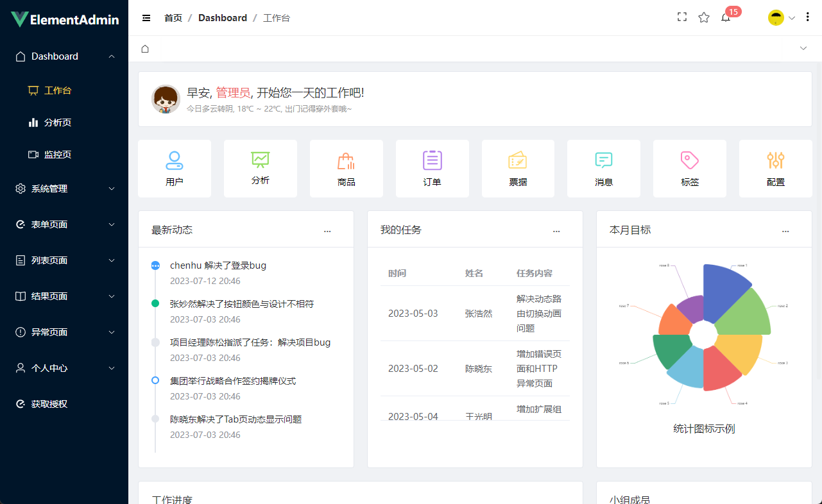Click the administrator avatar in greeting card
The image size is (822, 504).
coord(166,99)
